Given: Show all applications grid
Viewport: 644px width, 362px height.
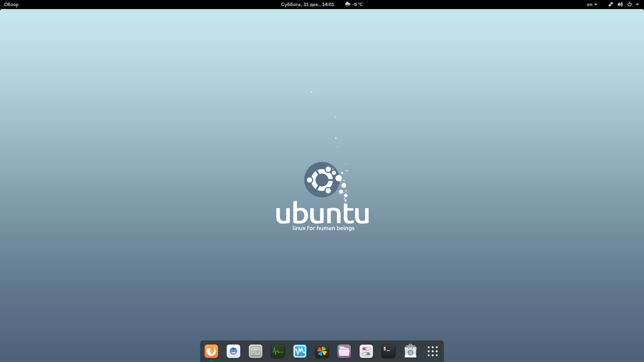Looking at the screenshot, I should [433, 351].
